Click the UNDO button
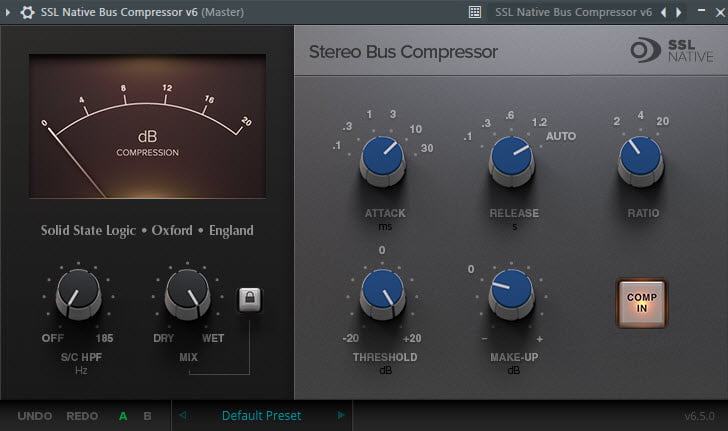 tap(35, 416)
